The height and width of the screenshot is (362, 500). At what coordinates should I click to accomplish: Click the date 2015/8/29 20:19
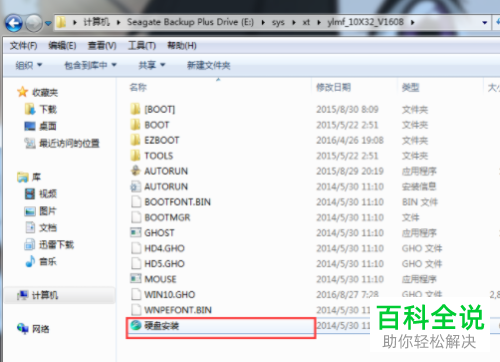click(350, 171)
